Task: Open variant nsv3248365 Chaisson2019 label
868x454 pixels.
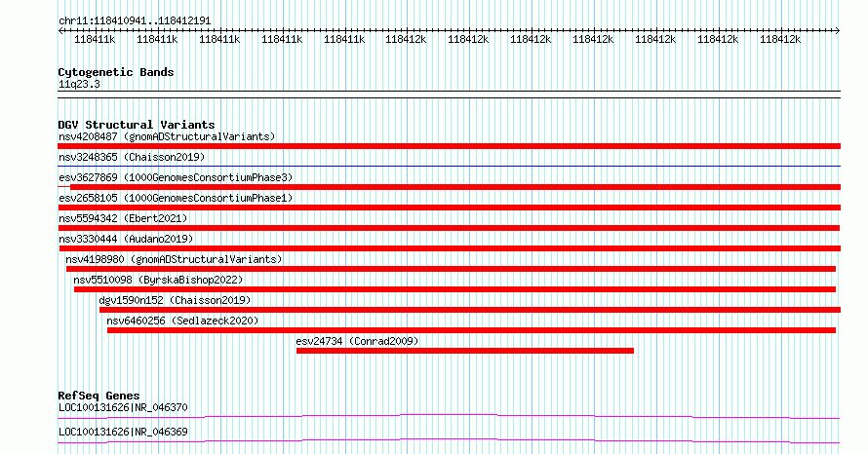Action: [x=132, y=157]
